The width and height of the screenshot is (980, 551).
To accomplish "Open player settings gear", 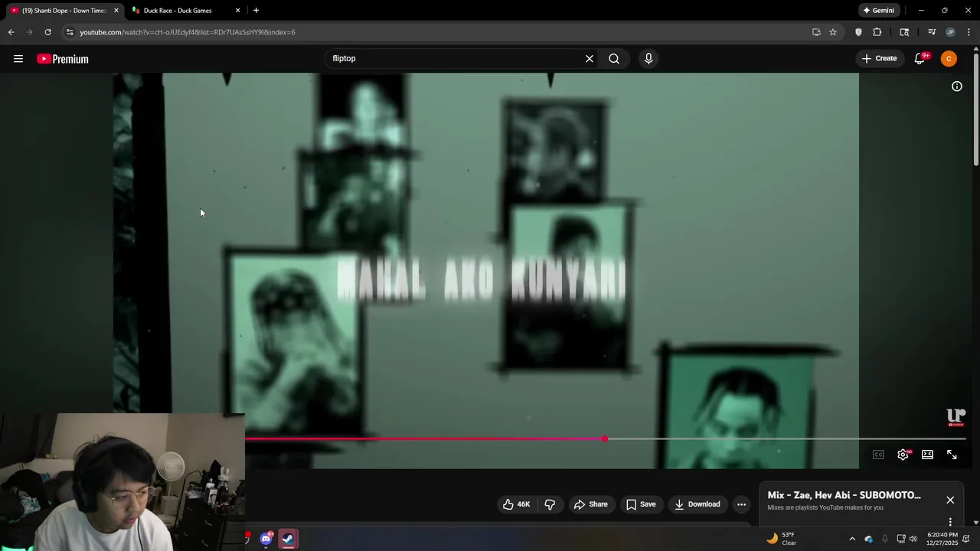I will (903, 455).
